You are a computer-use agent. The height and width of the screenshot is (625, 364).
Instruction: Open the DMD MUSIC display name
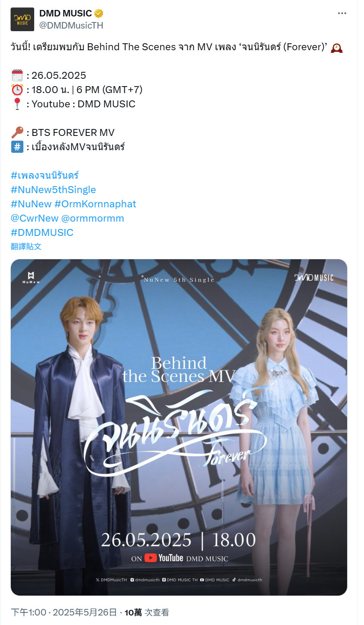[x=65, y=13]
